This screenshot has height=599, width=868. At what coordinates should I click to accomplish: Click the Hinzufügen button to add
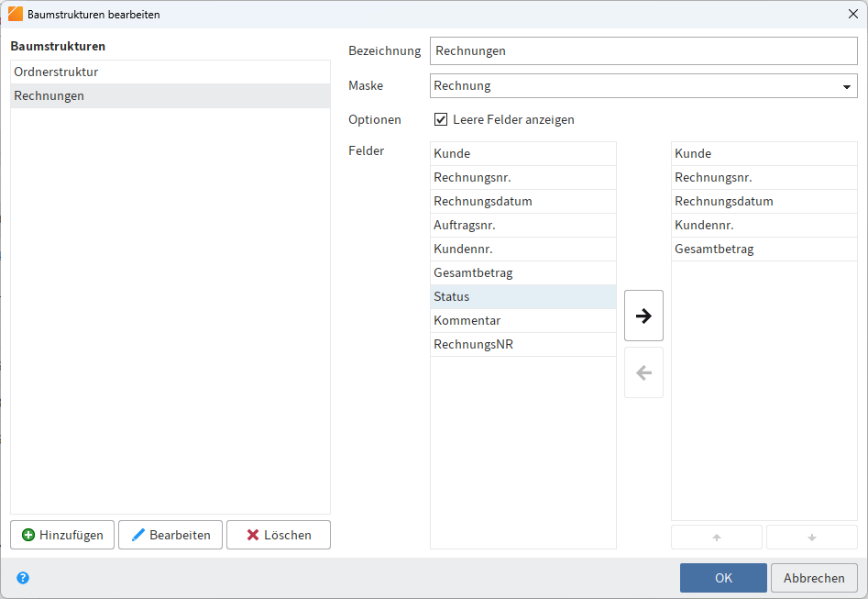[x=63, y=535]
